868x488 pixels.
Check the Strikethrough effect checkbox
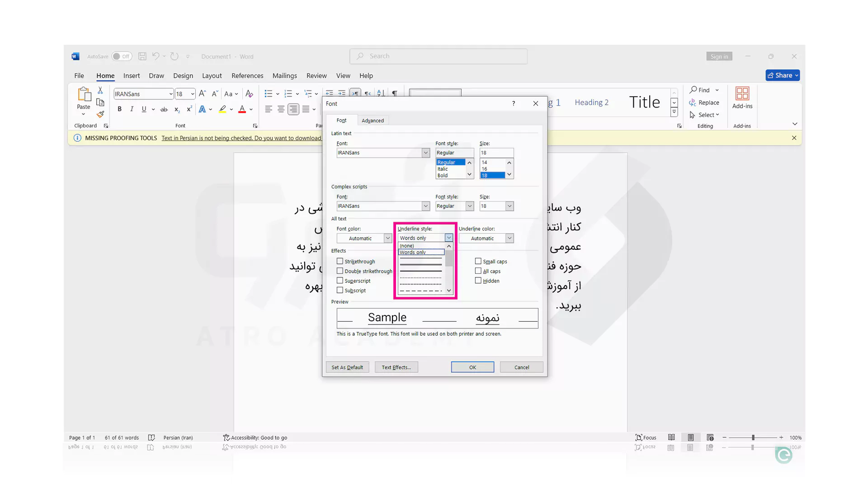point(340,261)
